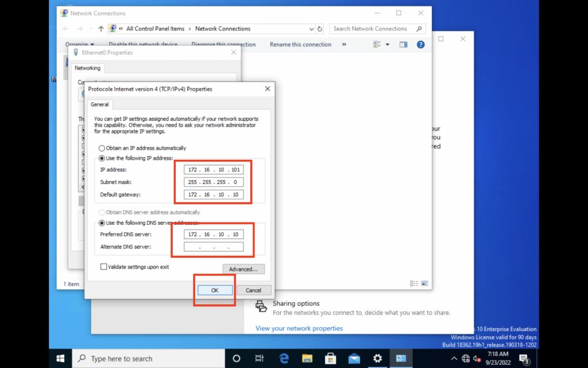Image resolution: width=588 pixels, height=368 pixels.
Task: Click Rename this connection command
Action: click(x=300, y=44)
